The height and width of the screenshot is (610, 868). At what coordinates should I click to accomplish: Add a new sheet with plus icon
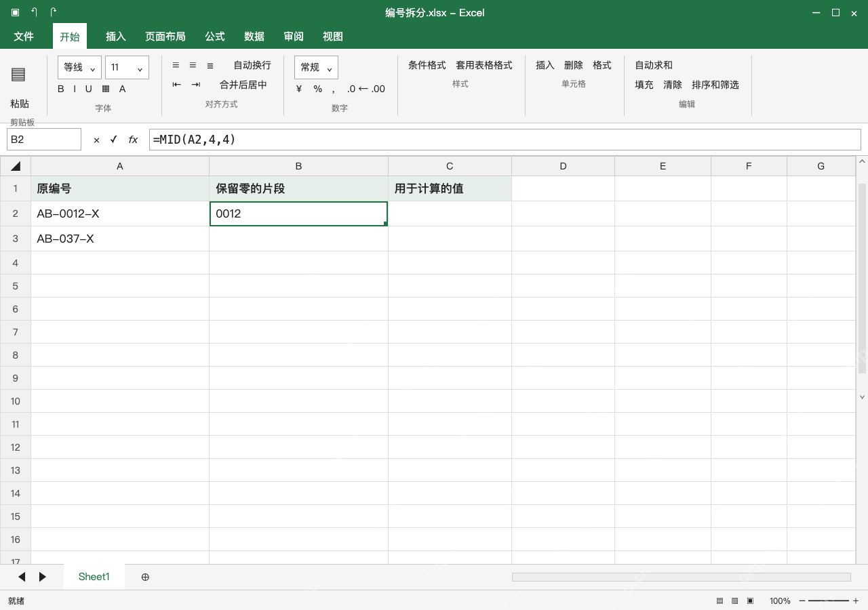click(145, 577)
